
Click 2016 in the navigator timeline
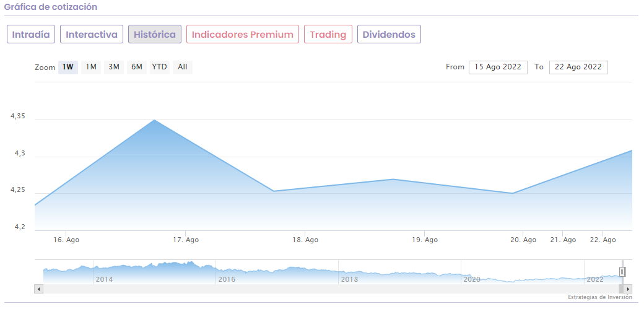pos(227,279)
